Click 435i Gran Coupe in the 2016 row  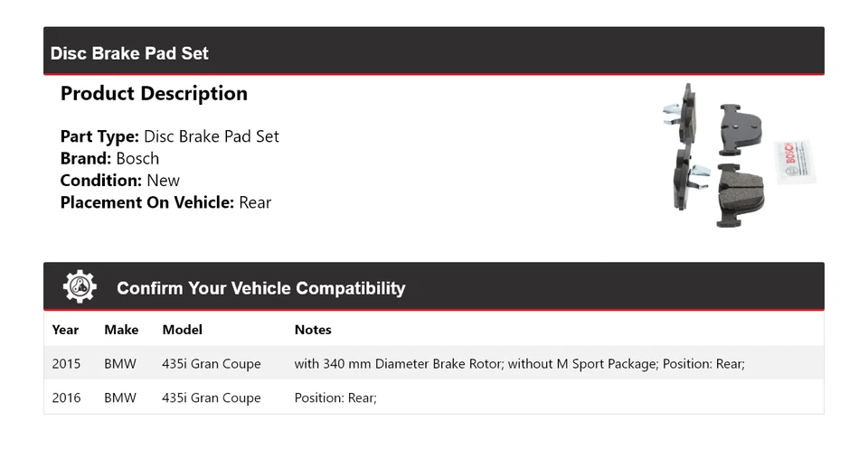click(212, 397)
